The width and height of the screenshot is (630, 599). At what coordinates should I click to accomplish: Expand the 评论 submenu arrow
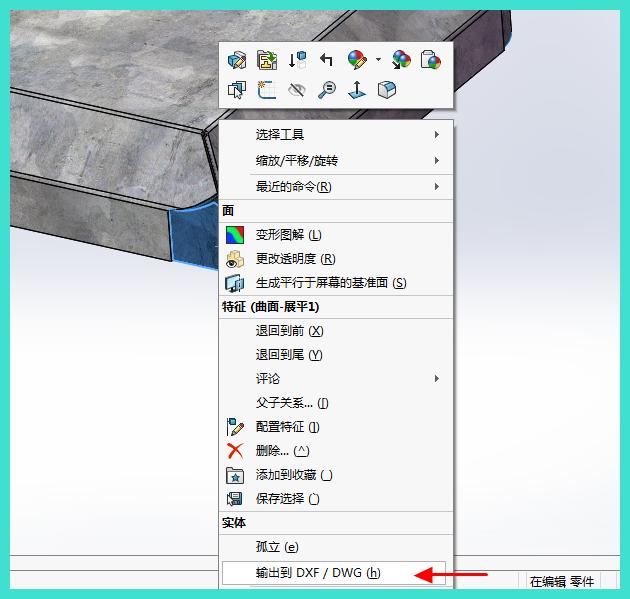437,378
